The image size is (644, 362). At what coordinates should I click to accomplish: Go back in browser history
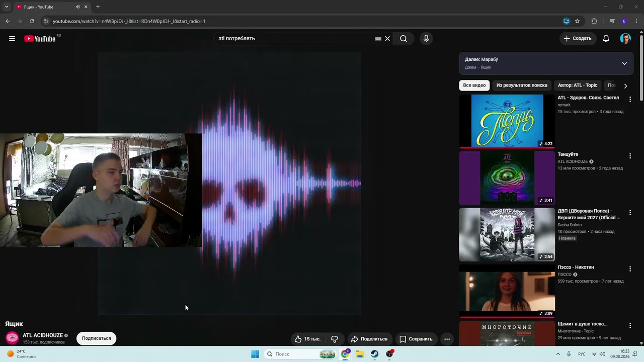point(8,21)
